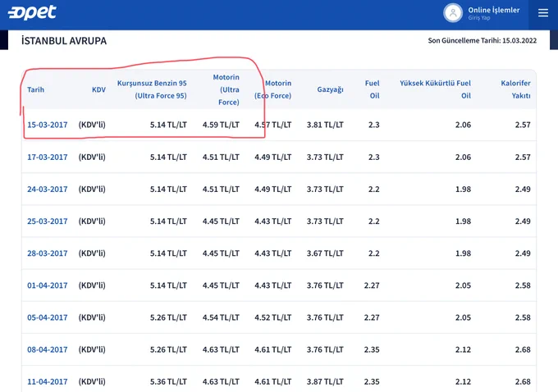
Task: Select 2.68 Kalorifer Yakıtı in 08-04-2017 row
Action: [523, 349]
